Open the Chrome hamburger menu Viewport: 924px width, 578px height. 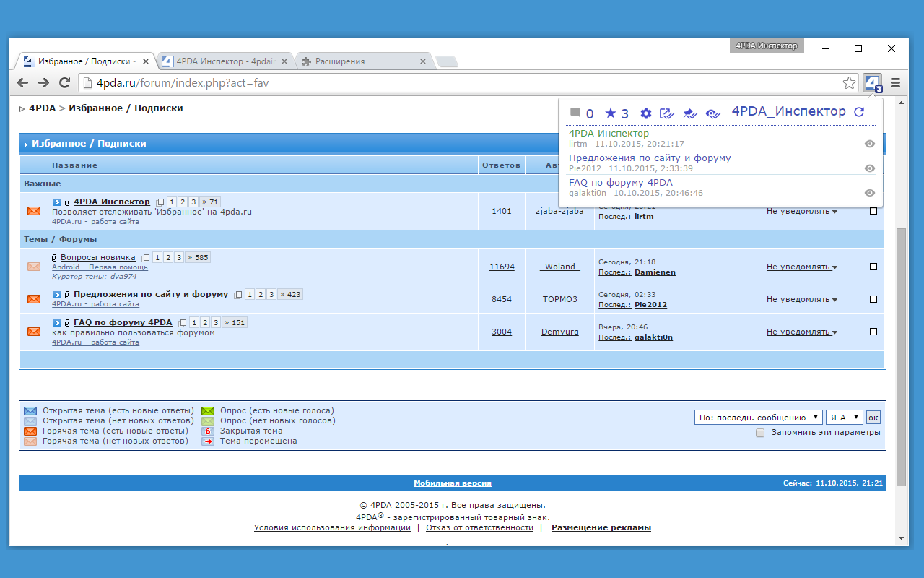(x=896, y=83)
